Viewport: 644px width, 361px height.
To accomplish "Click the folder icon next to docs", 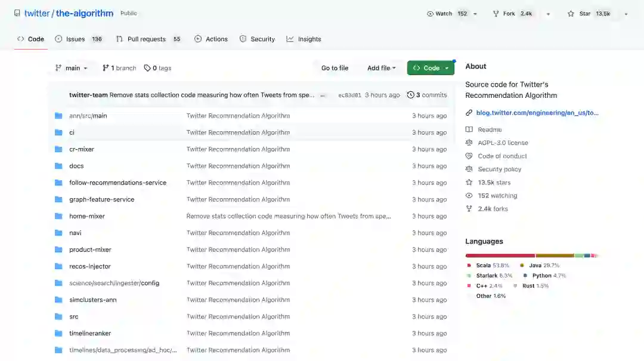I will [x=58, y=166].
